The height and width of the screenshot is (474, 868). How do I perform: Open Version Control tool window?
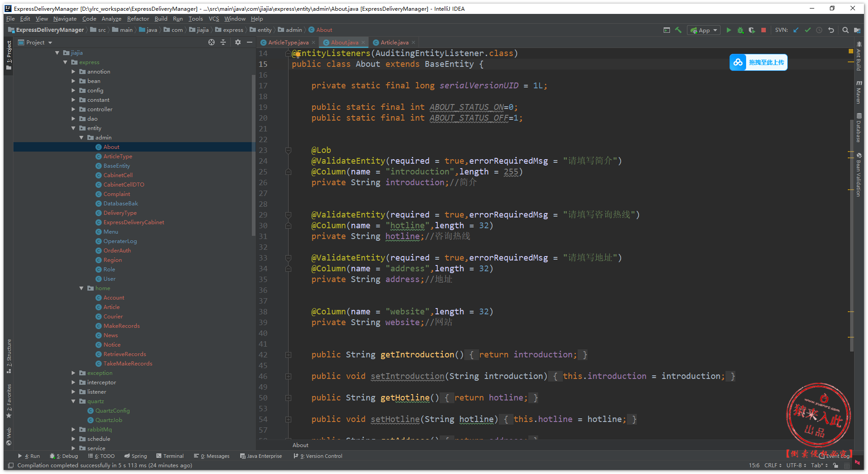pyautogui.click(x=318, y=456)
